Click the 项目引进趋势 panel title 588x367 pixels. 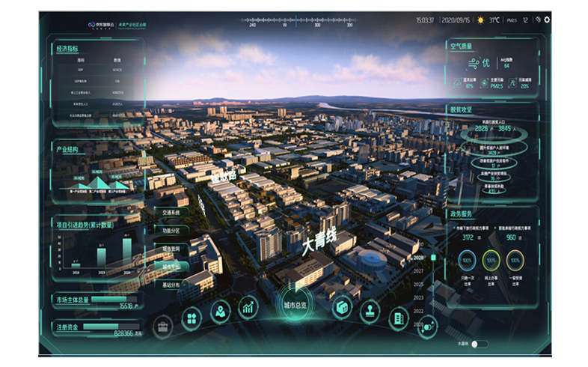pos(85,225)
